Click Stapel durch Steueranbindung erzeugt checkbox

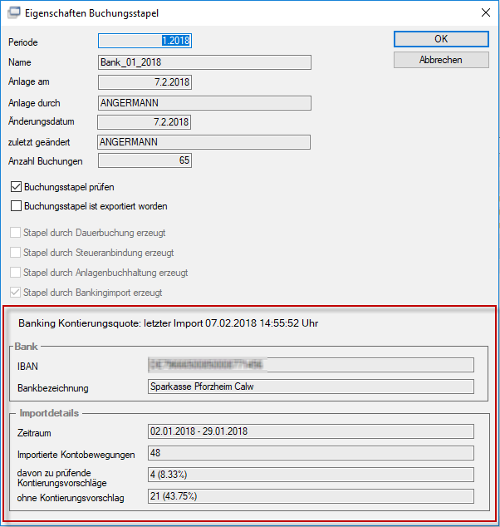(x=15, y=252)
